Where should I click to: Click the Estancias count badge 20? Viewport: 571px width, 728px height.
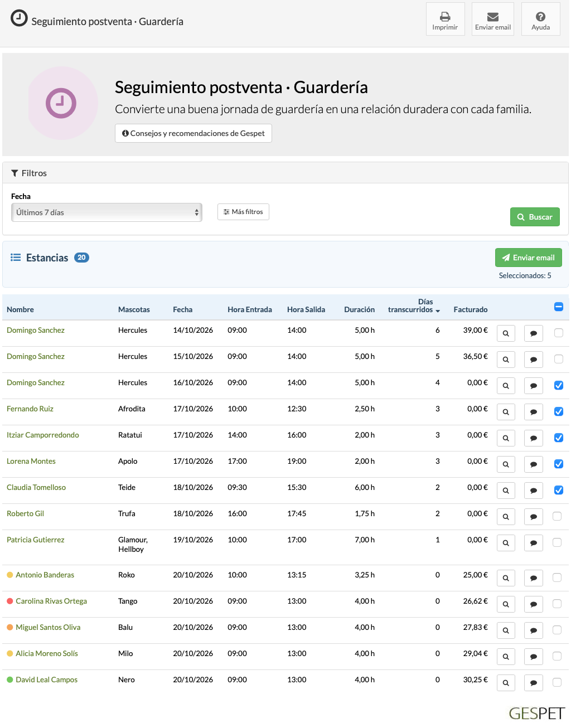pyautogui.click(x=81, y=258)
